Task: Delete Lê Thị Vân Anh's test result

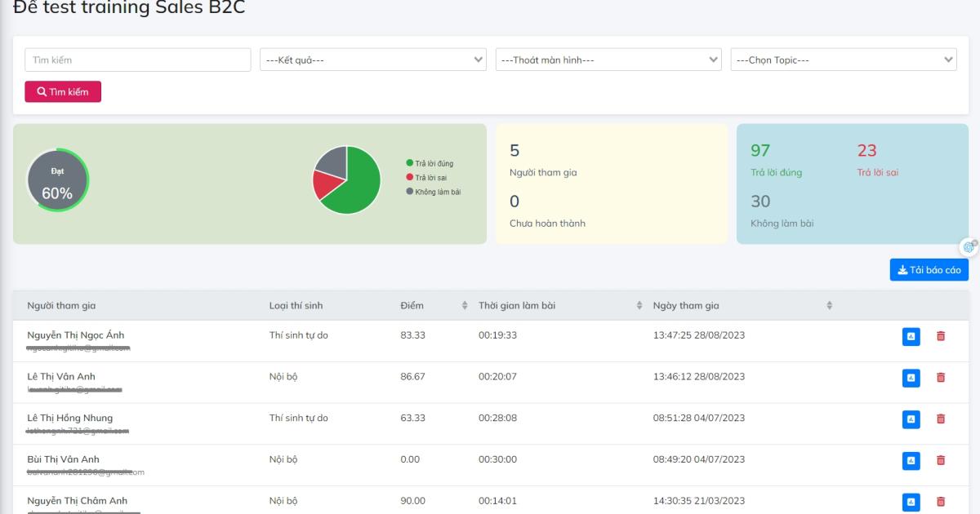Action: coord(940,378)
